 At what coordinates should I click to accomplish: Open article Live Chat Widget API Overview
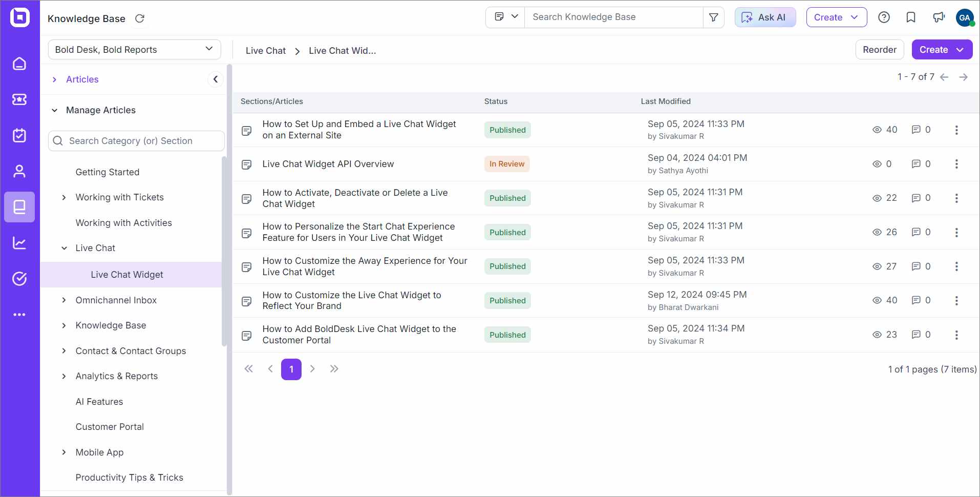coord(328,164)
